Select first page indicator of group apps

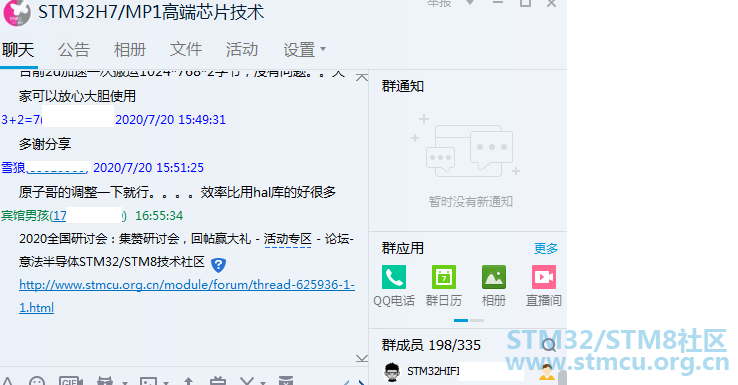(x=461, y=321)
